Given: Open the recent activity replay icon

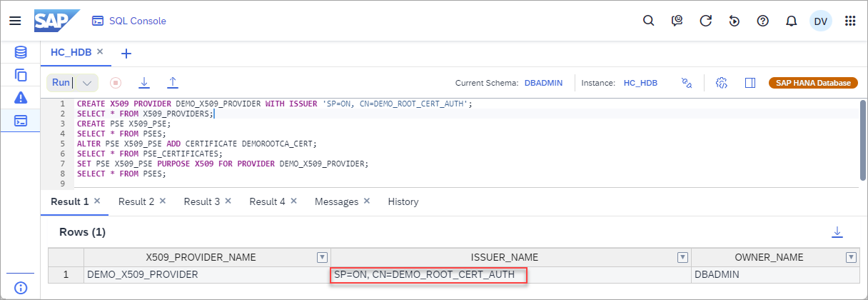Looking at the screenshot, I should click(x=734, y=21).
